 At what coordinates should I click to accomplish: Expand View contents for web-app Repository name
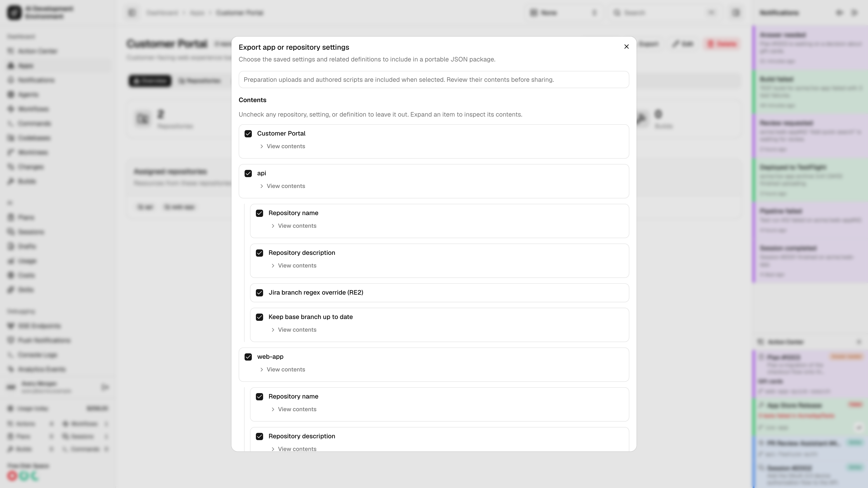pyautogui.click(x=294, y=409)
